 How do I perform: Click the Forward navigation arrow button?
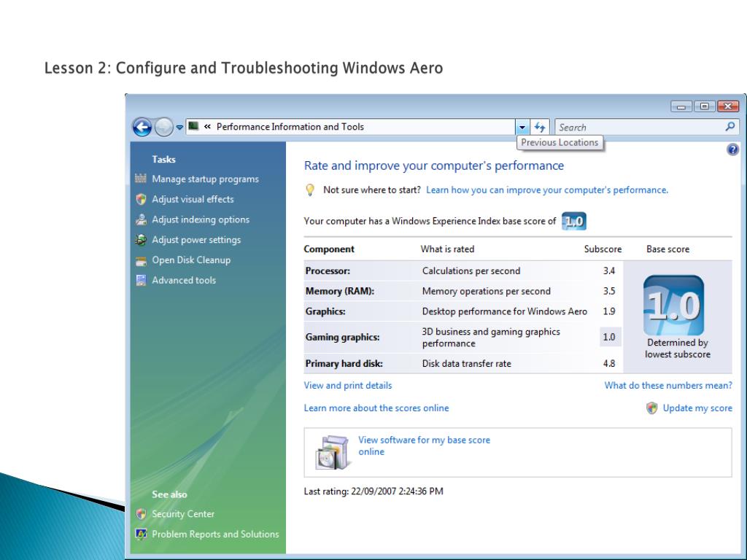point(164,127)
